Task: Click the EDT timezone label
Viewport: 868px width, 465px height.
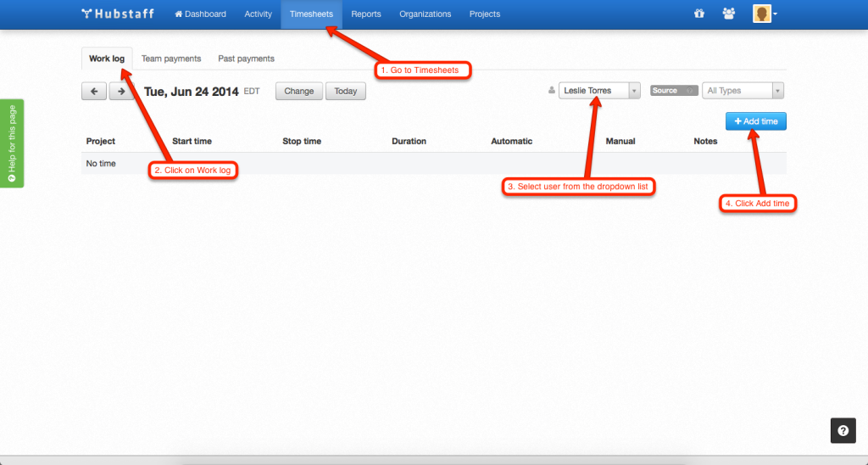Action: coord(251,91)
